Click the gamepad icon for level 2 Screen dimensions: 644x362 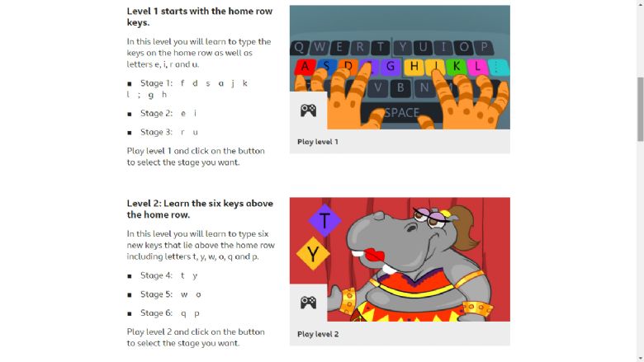(x=308, y=303)
